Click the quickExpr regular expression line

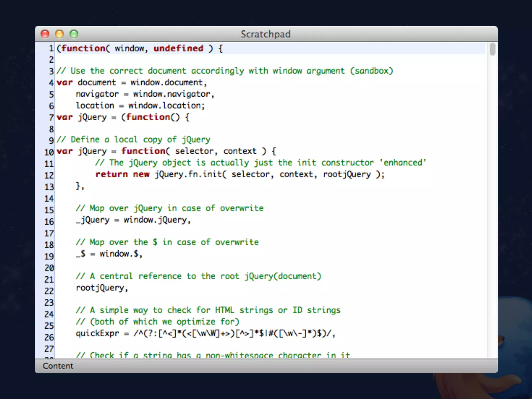click(205, 333)
